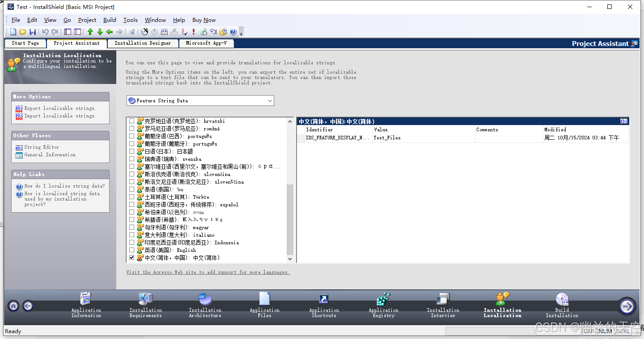Switch to the Microsoft App-V tab
This screenshot has width=644, height=339.
[x=206, y=43]
